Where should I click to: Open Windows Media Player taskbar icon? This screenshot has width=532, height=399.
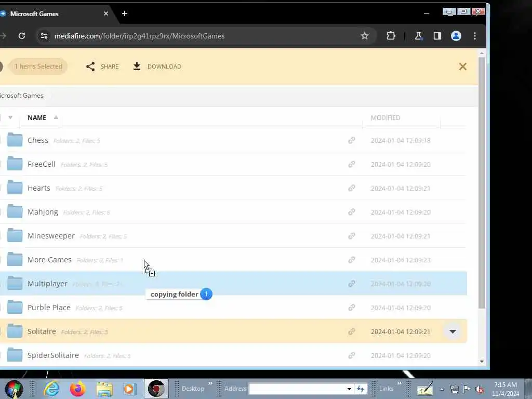click(x=129, y=389)
